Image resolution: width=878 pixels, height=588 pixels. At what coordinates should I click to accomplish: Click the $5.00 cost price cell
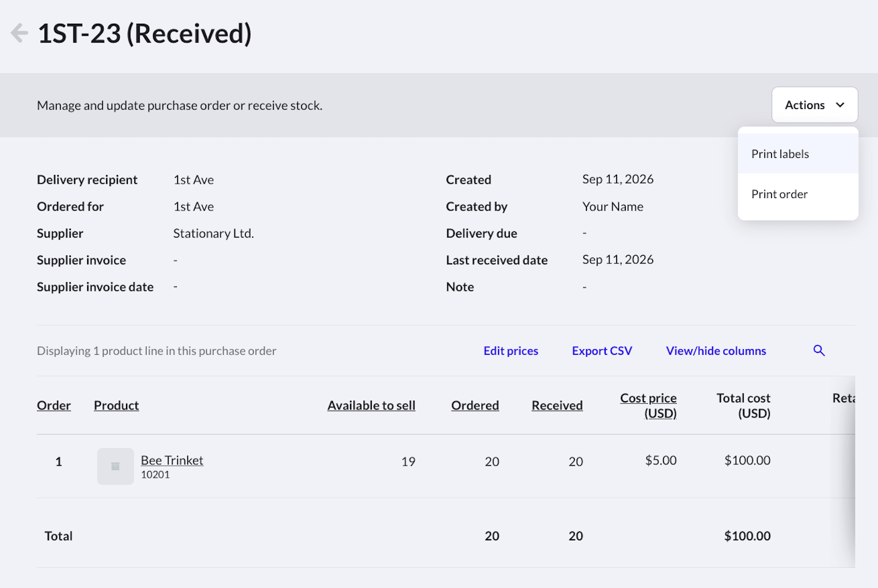[x=661, y=460]
